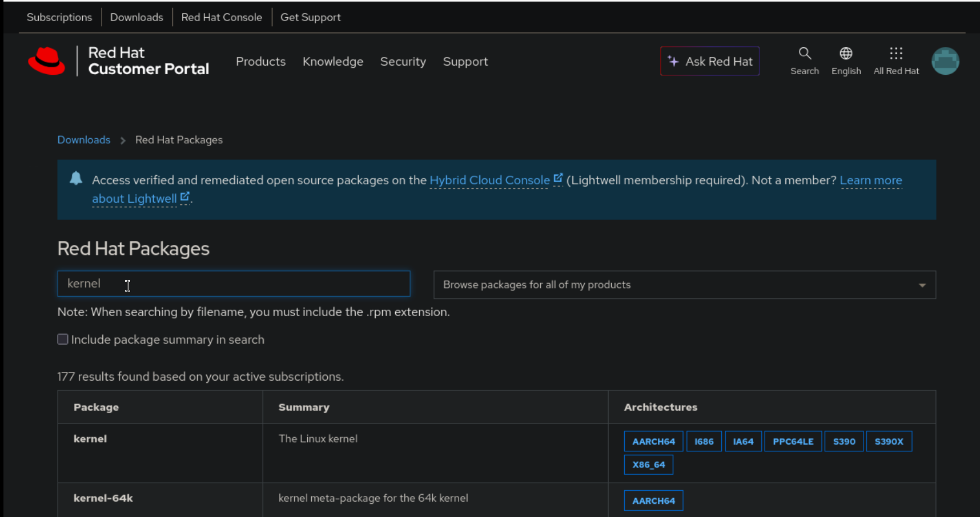Open the Subscriptions top menu item

pyautogui.click(x=59, y=17)
